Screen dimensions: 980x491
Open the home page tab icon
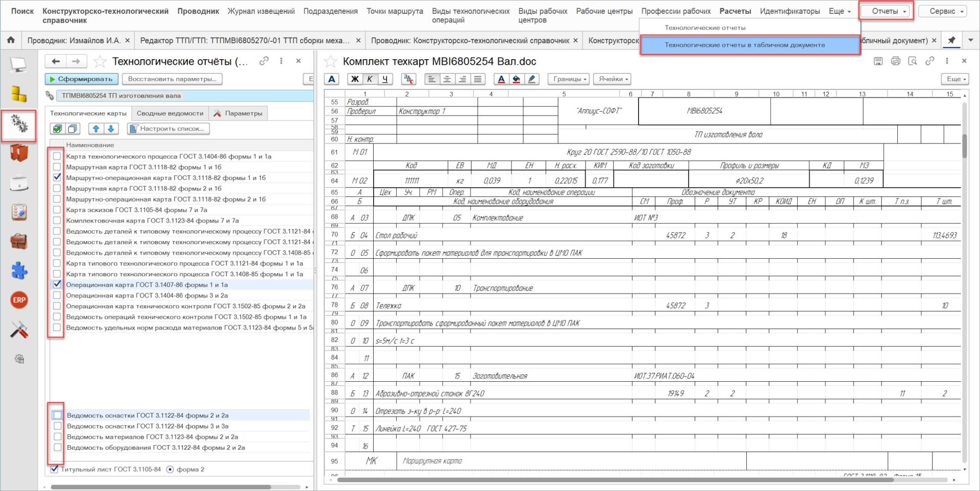11,40
